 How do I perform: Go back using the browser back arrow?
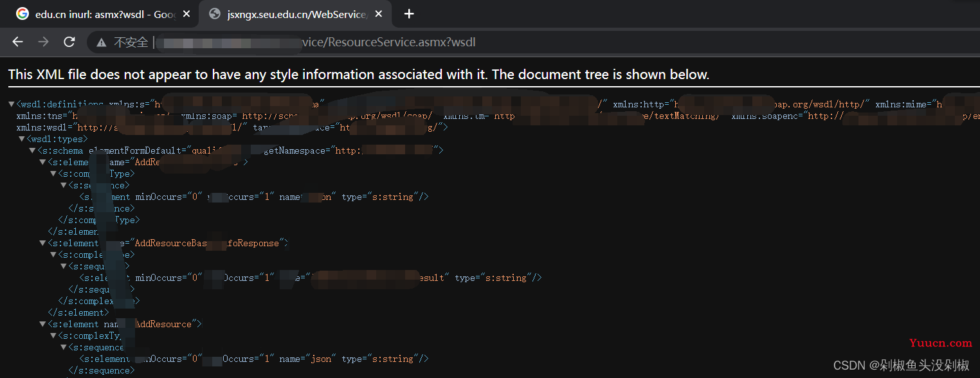17,42
